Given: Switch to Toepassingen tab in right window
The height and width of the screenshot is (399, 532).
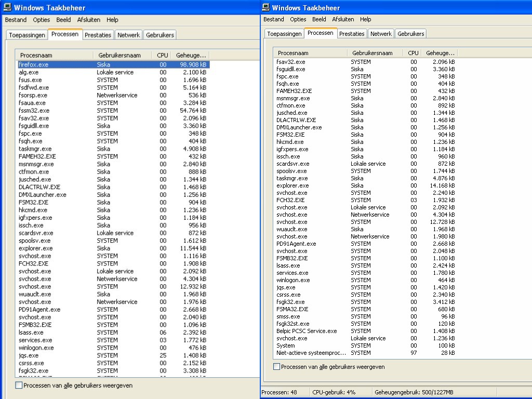Looking at the screenshot, I should coord(284,34).
